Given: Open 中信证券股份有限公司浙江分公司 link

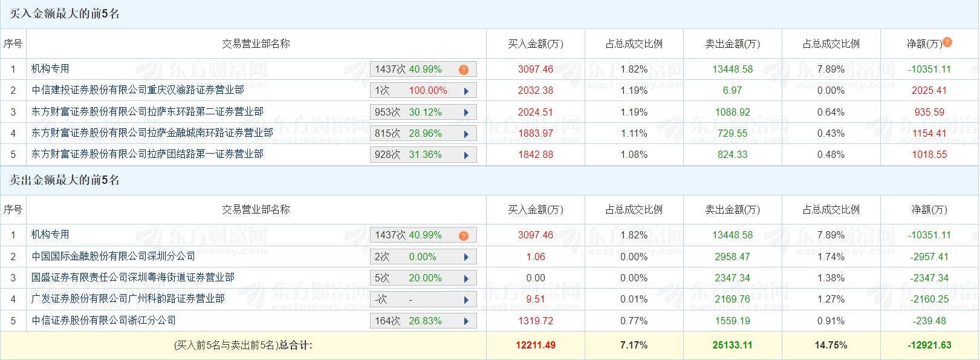Looking at the screenshot, I should pyautogui.click(x=104, y=320).
